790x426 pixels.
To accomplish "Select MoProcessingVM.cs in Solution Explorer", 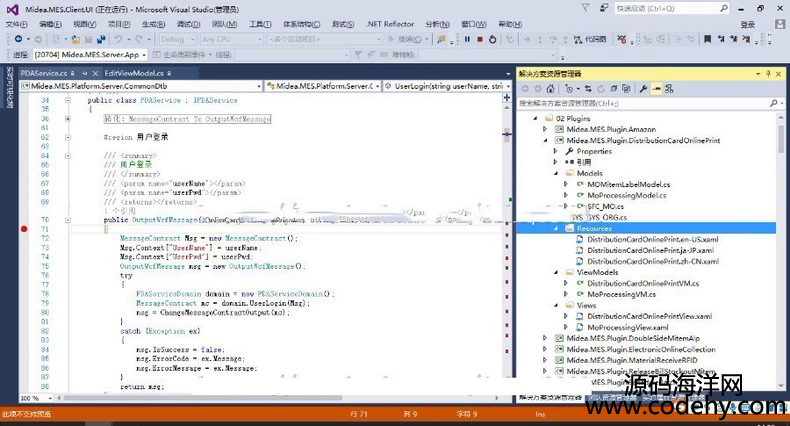I will point(621,295).
